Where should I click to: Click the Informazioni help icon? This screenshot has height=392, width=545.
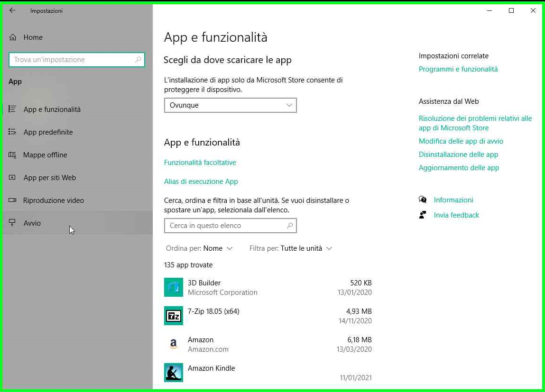pos(423,200)
